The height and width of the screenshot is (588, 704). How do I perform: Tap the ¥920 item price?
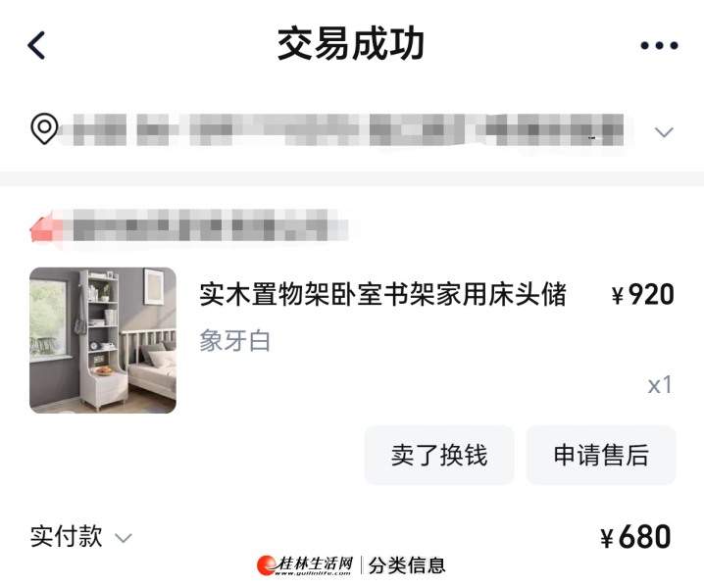point(642,295)
